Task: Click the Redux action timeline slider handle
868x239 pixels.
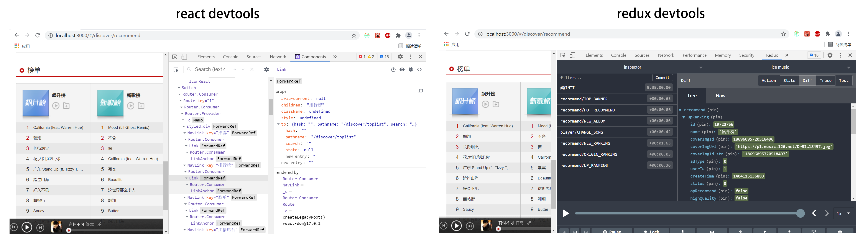Action: (x=800, y=213)
